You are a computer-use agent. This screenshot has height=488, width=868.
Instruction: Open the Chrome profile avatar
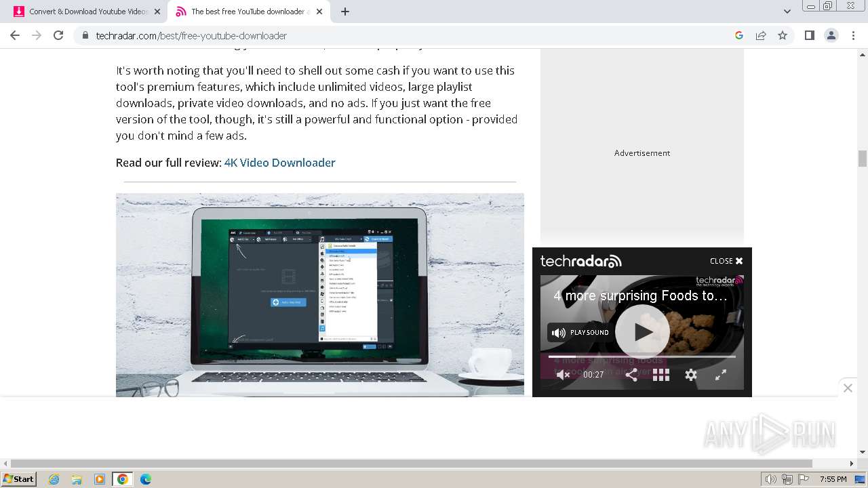click(831, 35)
